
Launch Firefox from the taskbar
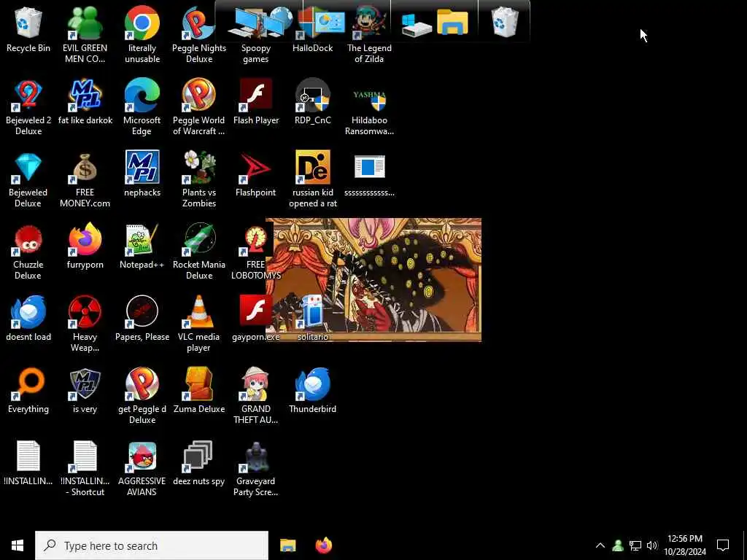point(324,545)
